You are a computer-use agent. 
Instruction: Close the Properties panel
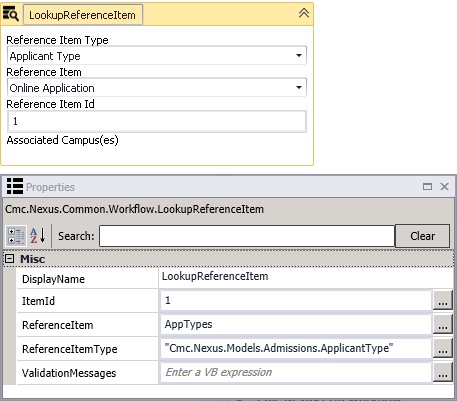pos(444,186)
